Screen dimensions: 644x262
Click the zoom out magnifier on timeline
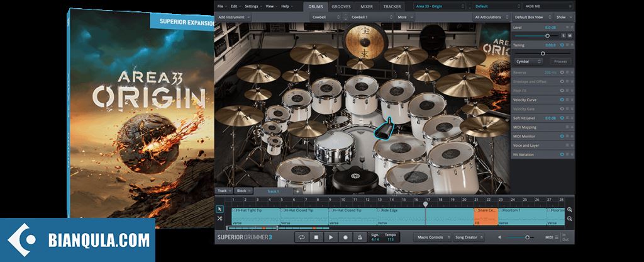click(x=570, y=219)
